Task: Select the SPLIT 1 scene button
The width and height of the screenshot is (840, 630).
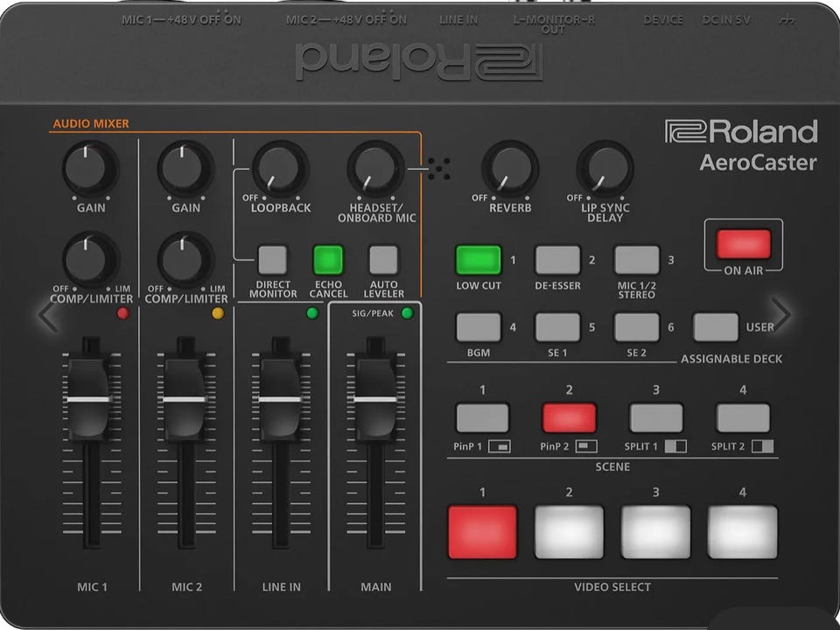Action: pyautogui.click(x=656, y=418)
